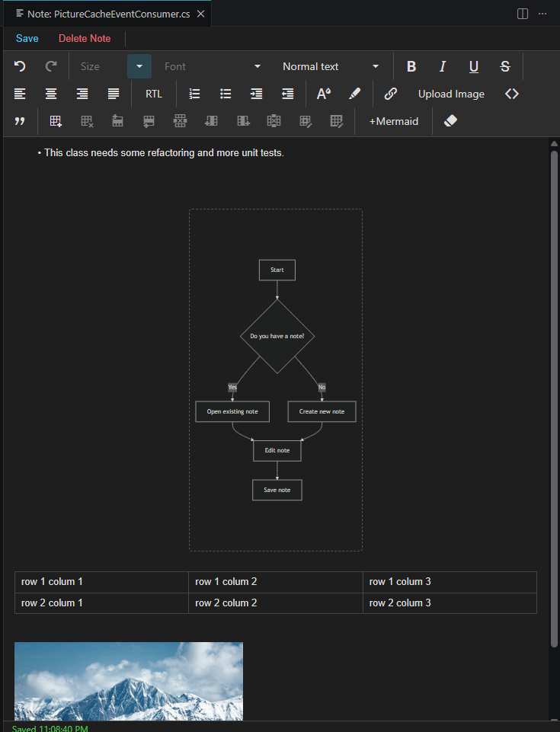This screenshot has height=732, width=560.
Task: Insert table column to the left
Action: click(x=211, y=121)
